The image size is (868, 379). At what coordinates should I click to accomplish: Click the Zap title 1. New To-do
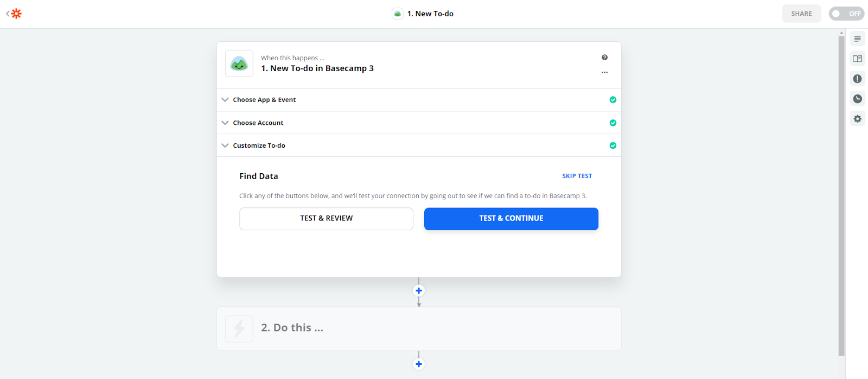point(430,14)
